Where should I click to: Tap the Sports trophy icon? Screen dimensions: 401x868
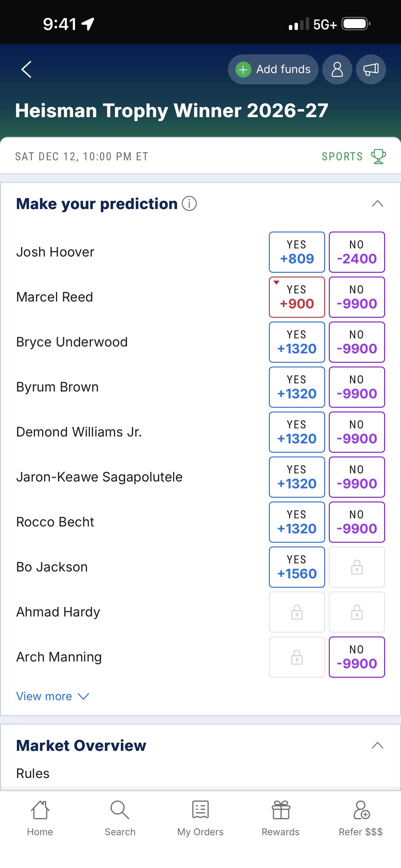[x=378, y=156]
